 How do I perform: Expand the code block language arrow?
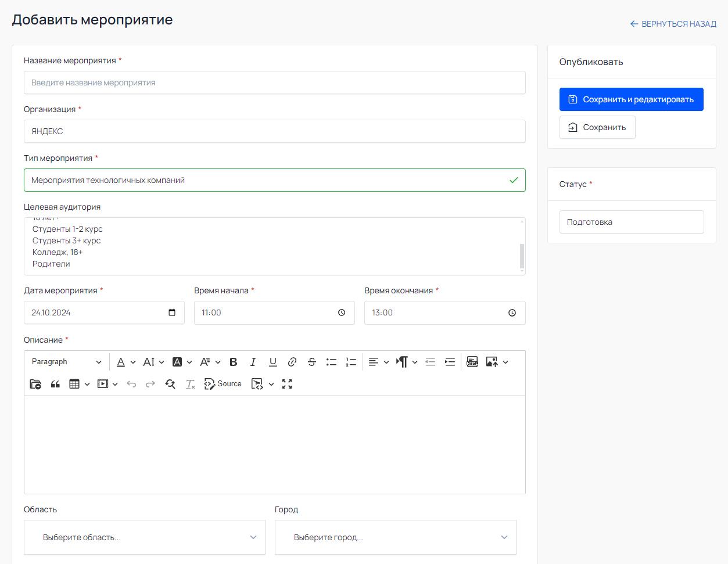click(271, 384)
